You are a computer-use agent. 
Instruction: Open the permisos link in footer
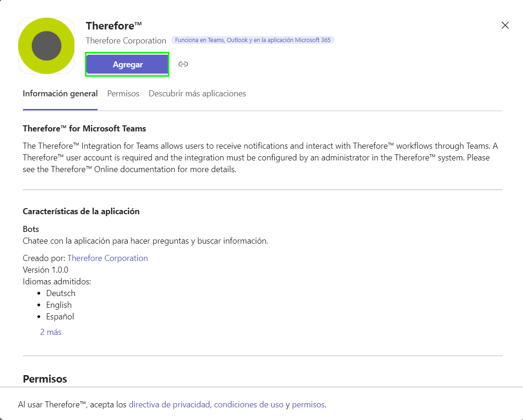(x=308, y=404)
